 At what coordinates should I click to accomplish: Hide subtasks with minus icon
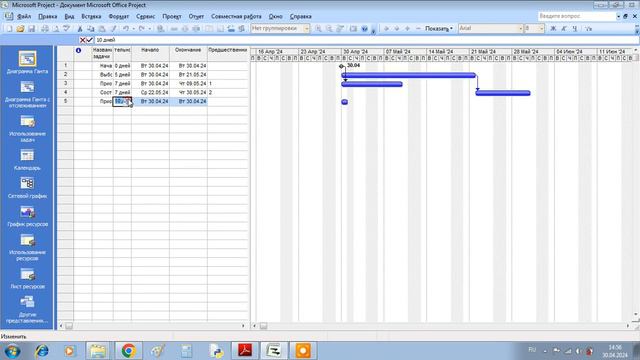(418, 29)
